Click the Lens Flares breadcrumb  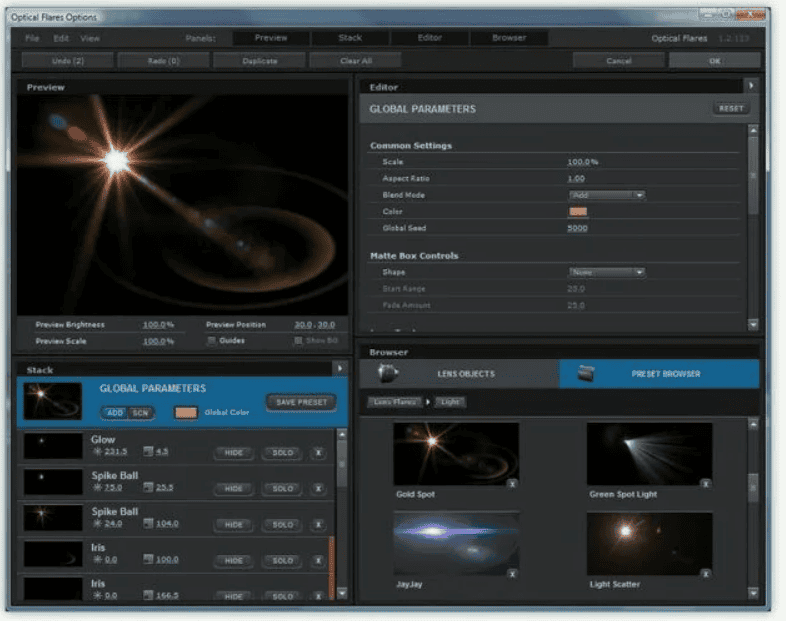[395, 402]
